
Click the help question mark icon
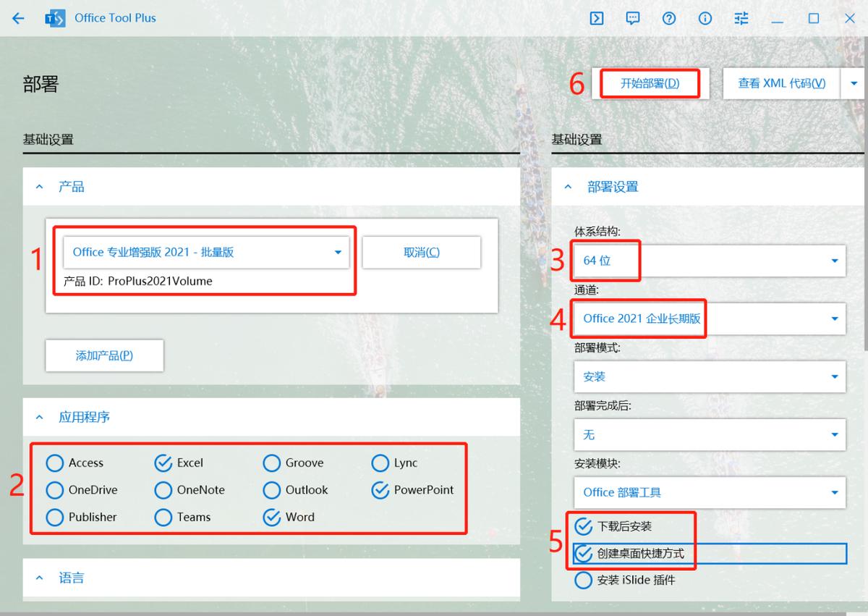click(x=669, y=18)
